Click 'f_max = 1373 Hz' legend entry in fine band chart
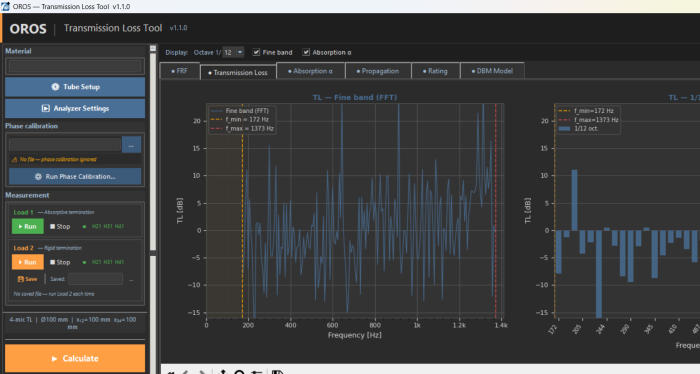700x374 pixels. click(x=242, y=129)
